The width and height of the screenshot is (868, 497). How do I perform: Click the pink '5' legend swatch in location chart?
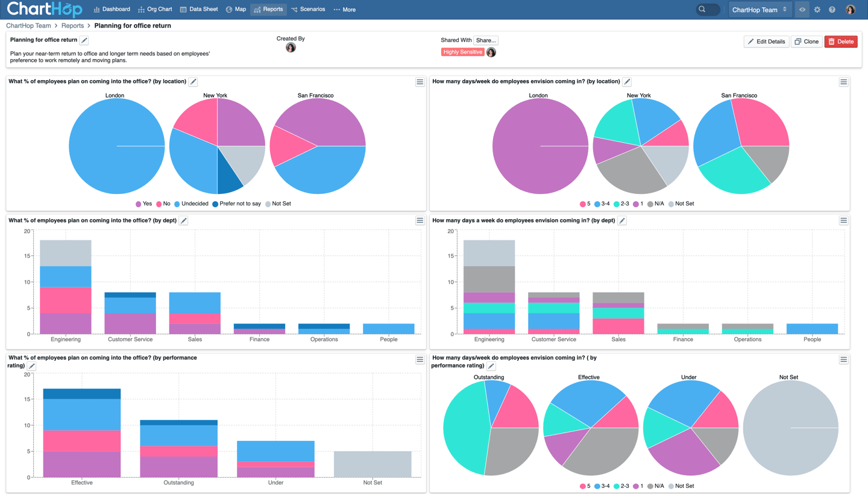[583, 204]
